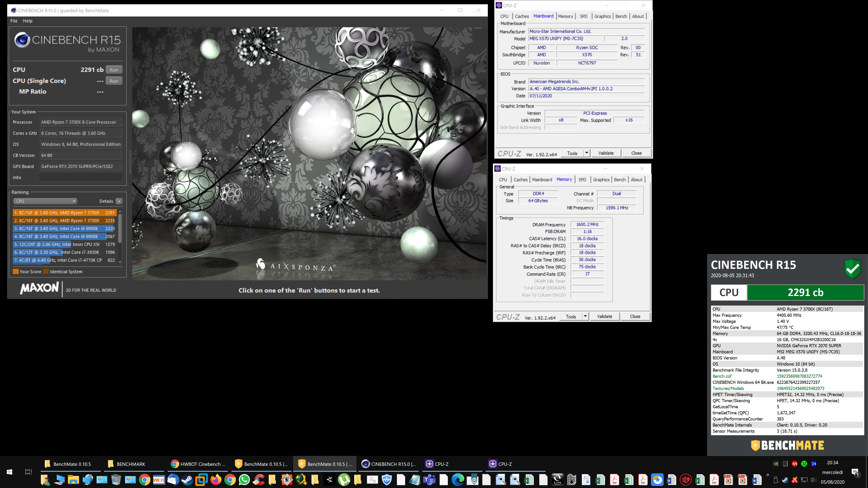This screenshot has width=868, height=488.
Task: Open uTorrent from the taskbar
Action: 344,480
